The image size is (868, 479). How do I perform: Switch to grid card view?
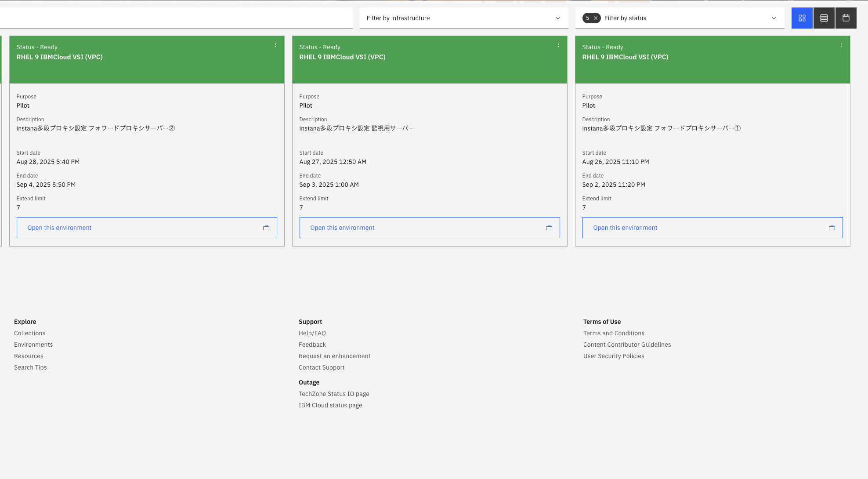[802, 18]
